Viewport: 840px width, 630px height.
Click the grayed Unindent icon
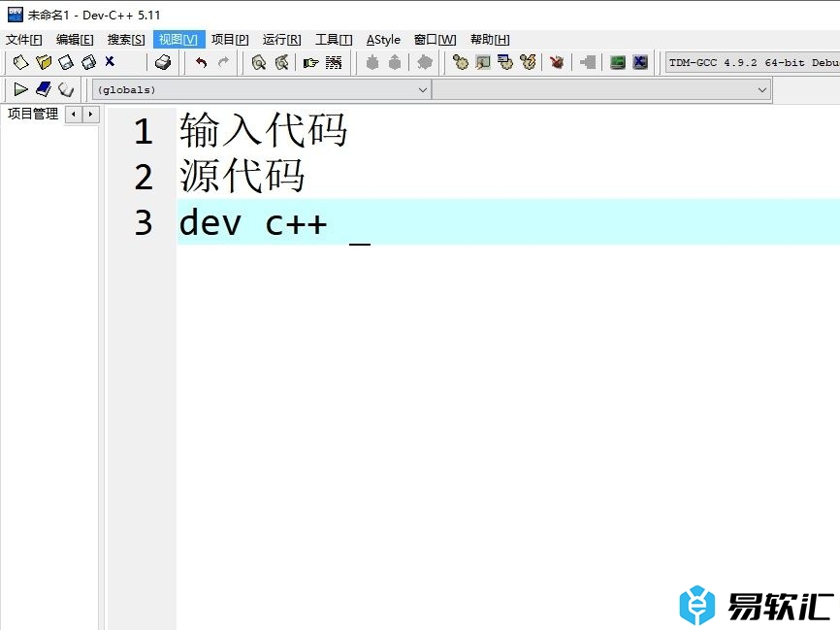coord(395,63)
